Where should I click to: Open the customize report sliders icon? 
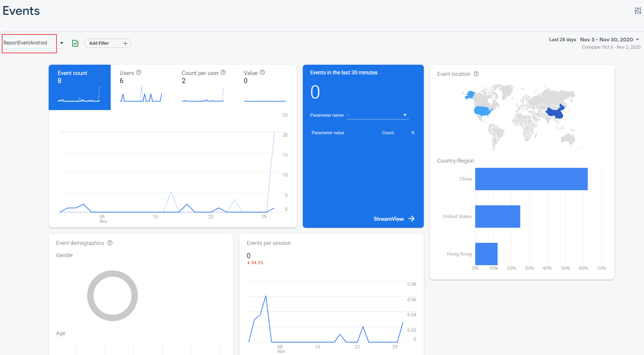(x=638, y=11)
